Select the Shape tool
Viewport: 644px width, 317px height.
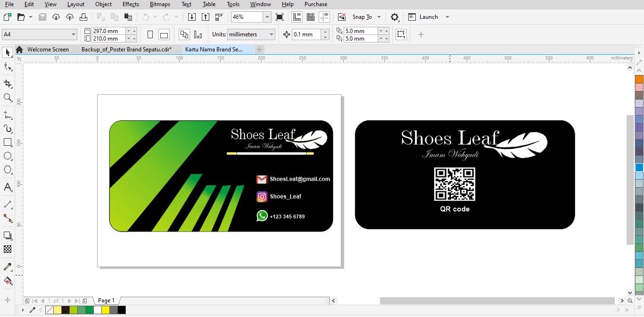click(x=7, y=67)
